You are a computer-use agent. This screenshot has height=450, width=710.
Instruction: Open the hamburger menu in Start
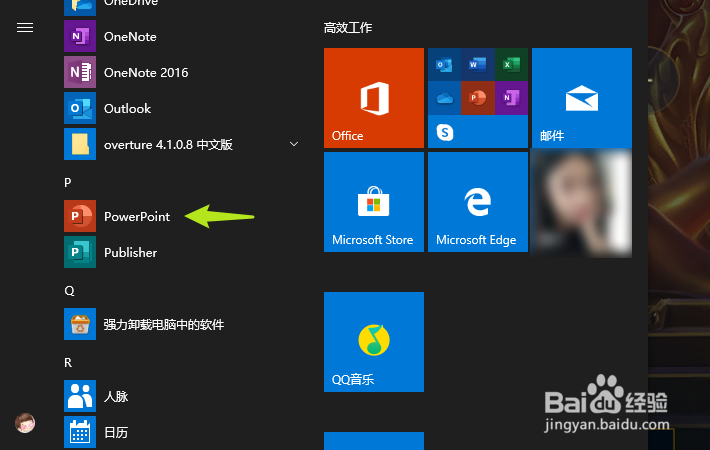click(x=25, y=28)
